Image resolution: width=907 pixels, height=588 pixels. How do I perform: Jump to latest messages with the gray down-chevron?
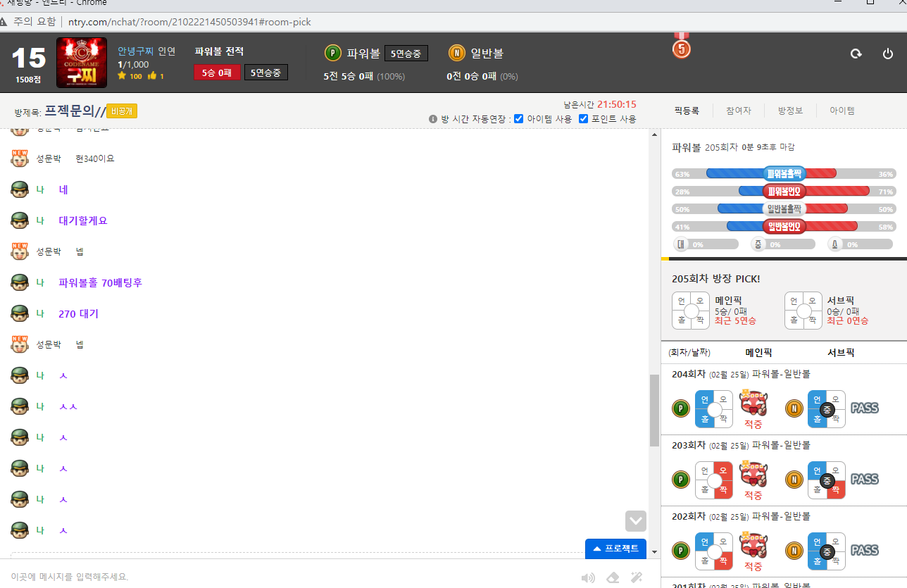(x=636, y=521)
